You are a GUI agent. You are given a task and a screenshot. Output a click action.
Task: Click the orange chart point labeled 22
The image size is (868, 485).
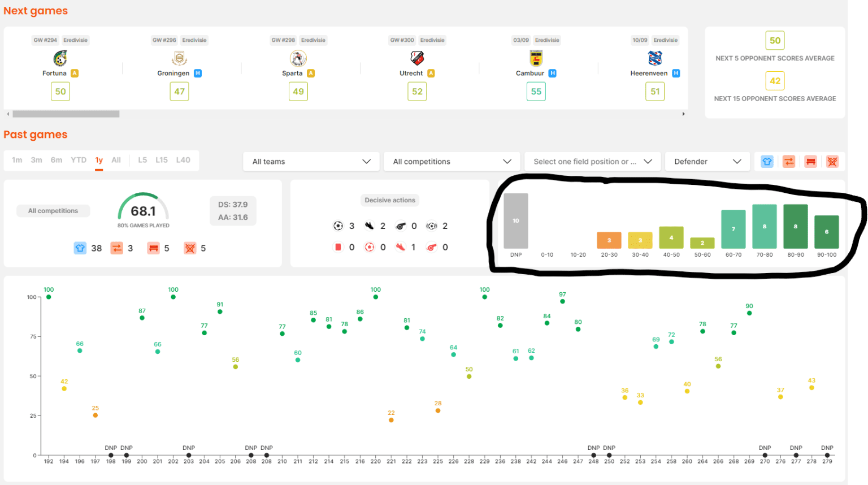click(391, 420)
